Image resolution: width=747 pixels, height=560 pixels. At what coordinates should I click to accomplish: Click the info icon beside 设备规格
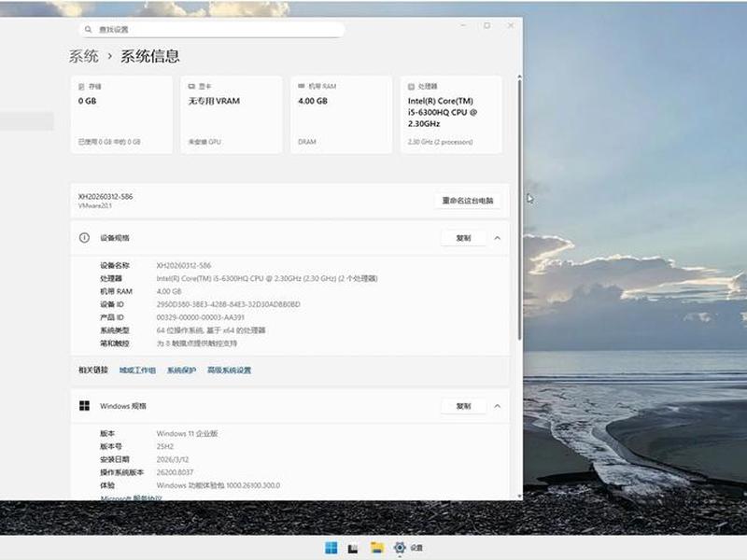84,238
